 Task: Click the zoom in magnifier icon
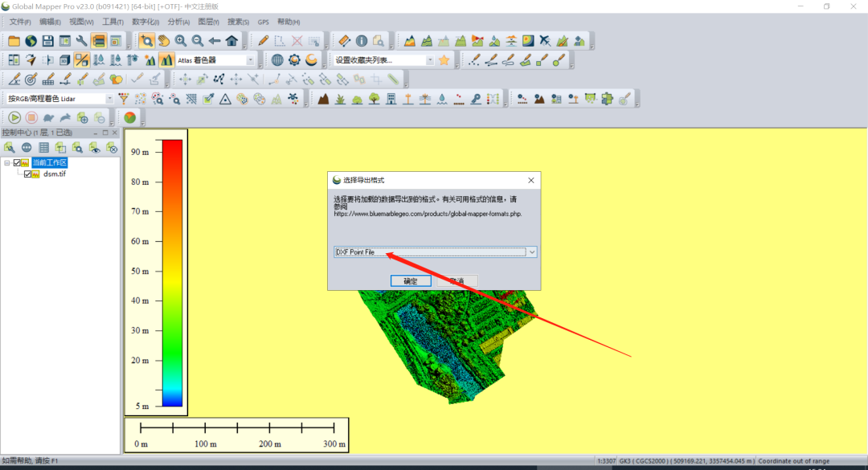(181, 41)
